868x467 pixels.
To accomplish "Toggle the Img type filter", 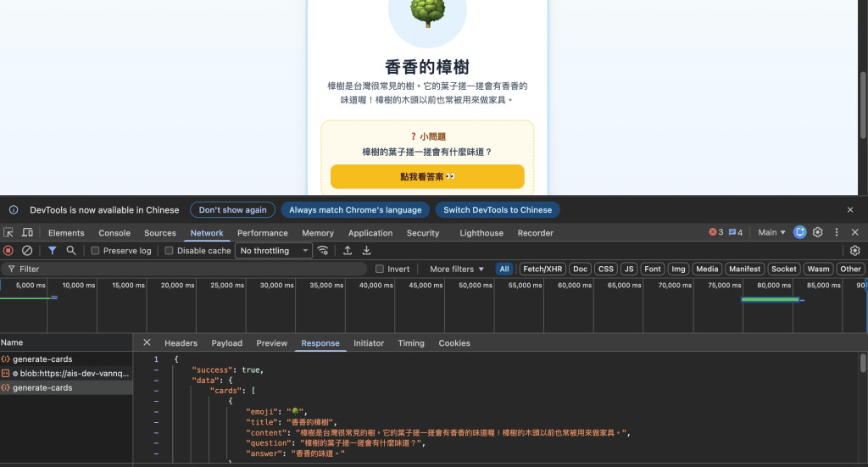I will [678, 269].
